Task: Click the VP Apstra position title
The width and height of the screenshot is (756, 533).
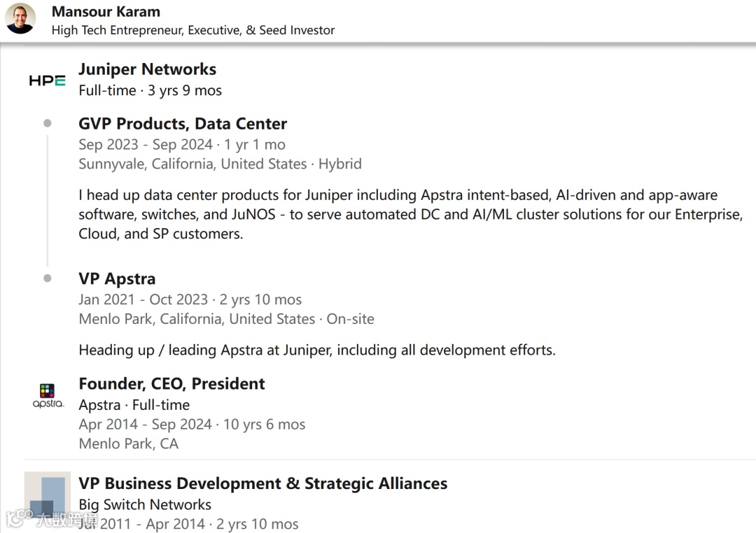Action: pos(117,278)
